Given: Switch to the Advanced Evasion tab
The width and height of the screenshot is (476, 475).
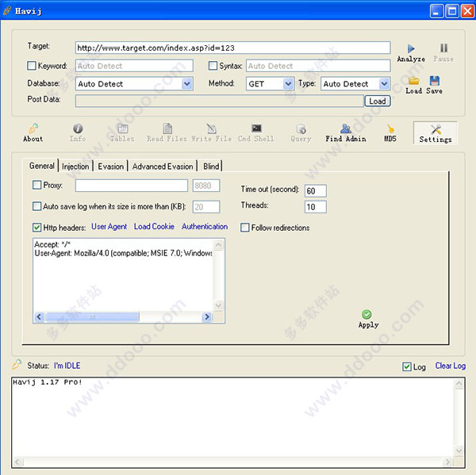Looking at the screenshot, I should [163, 167].
